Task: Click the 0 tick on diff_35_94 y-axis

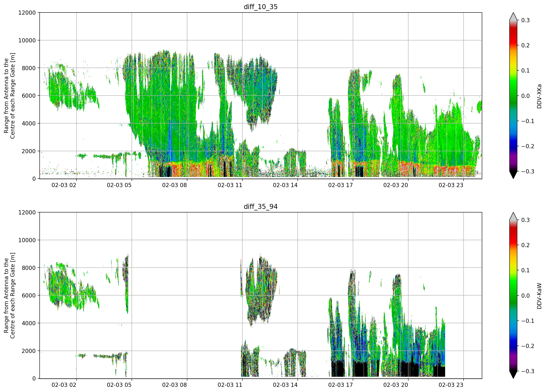Action: click(x=34, y=379)
